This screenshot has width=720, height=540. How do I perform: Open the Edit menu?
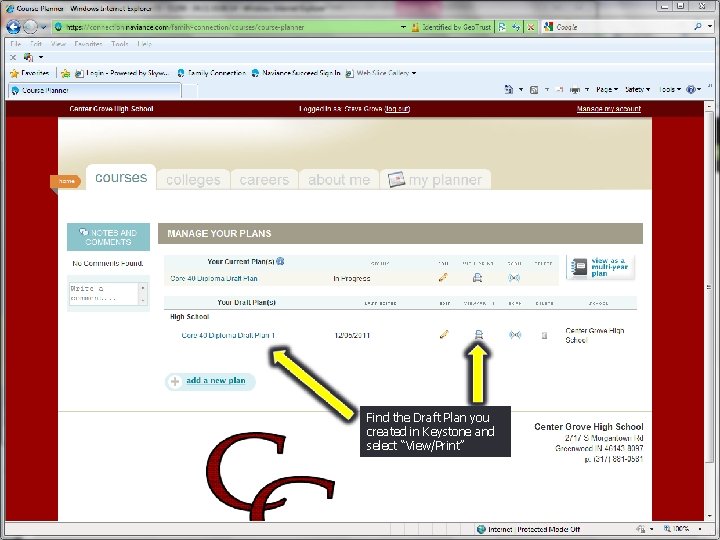[x=36, y=44]
